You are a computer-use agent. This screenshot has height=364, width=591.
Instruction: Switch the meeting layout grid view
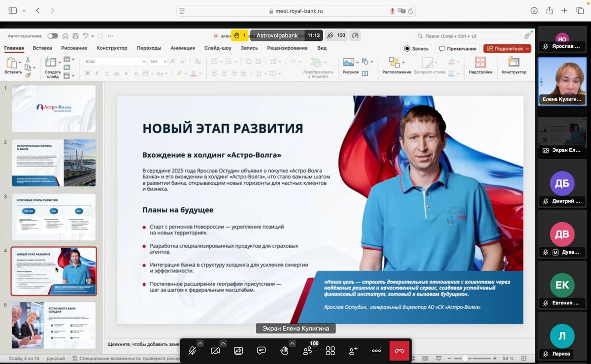330,351
